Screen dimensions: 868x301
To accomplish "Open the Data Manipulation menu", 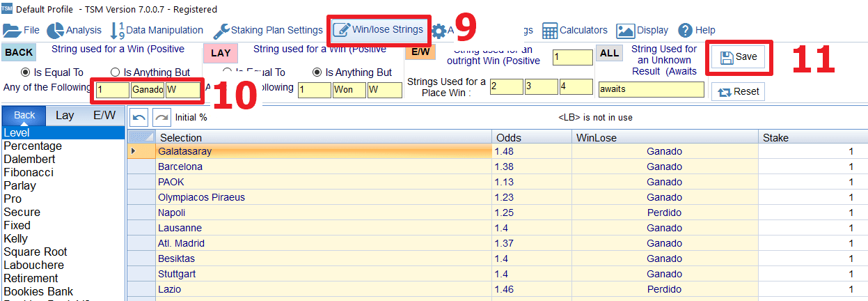I will [157, 30].
